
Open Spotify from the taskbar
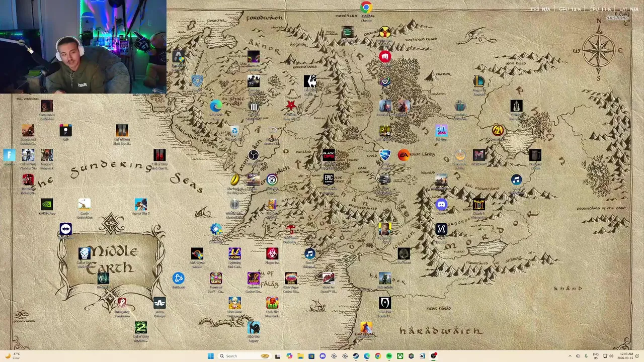[x=389, y=356]
